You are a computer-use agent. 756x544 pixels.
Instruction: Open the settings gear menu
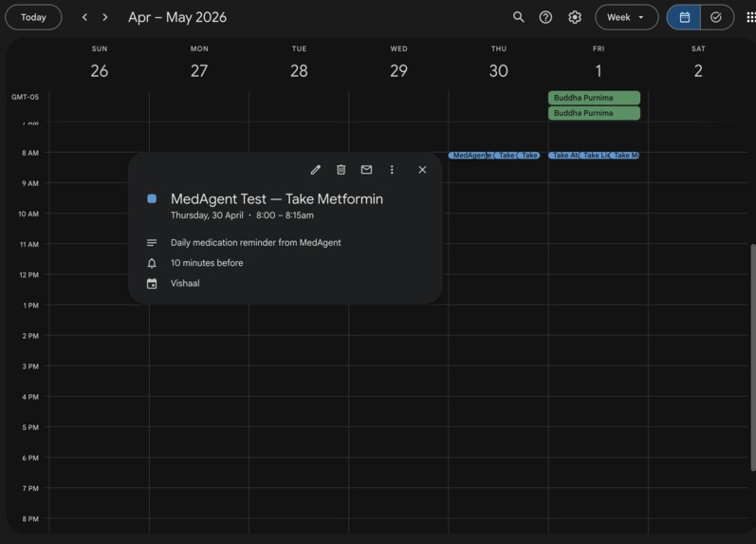[574, 17]
